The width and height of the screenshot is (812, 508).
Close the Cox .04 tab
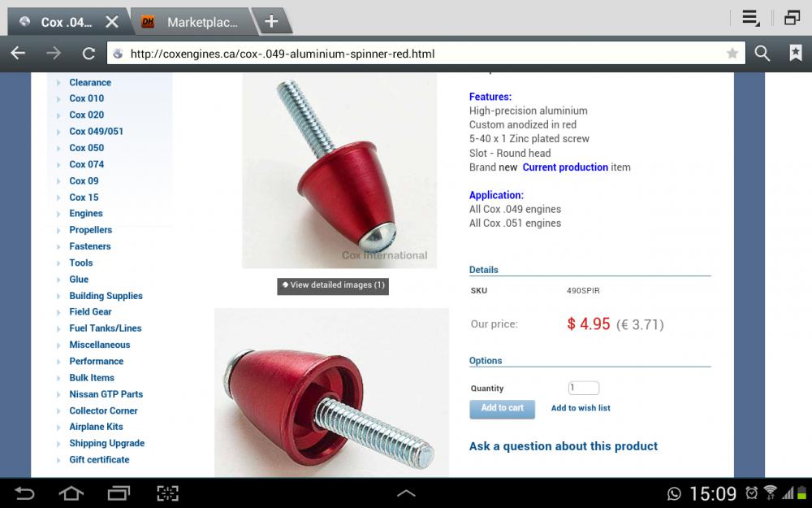(112, 22)
